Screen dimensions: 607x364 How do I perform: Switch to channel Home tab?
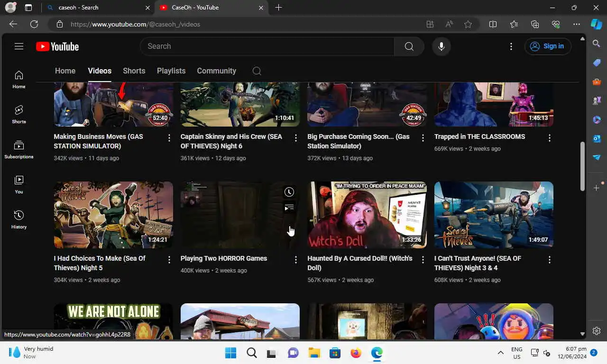click(65, 71)
